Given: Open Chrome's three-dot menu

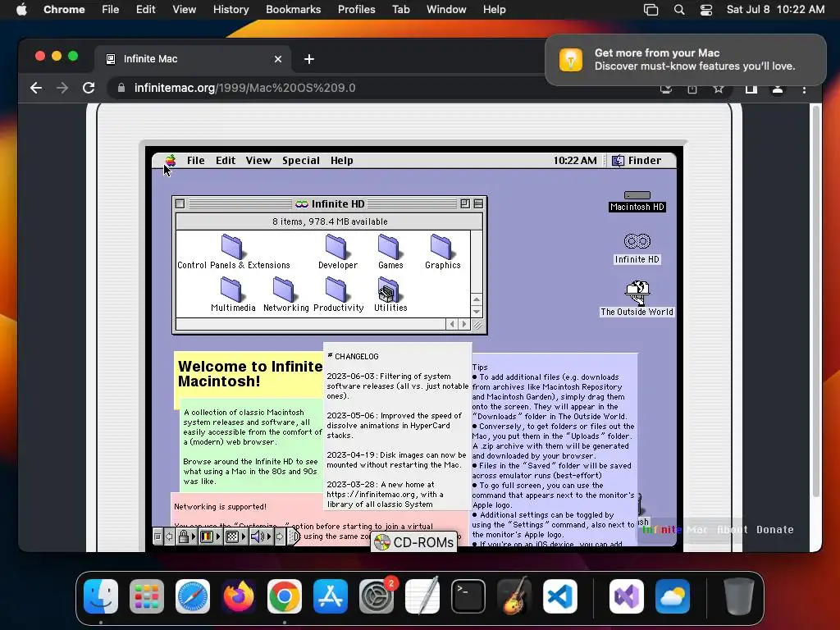Looking at the screenshot, I should coord(804,89).
